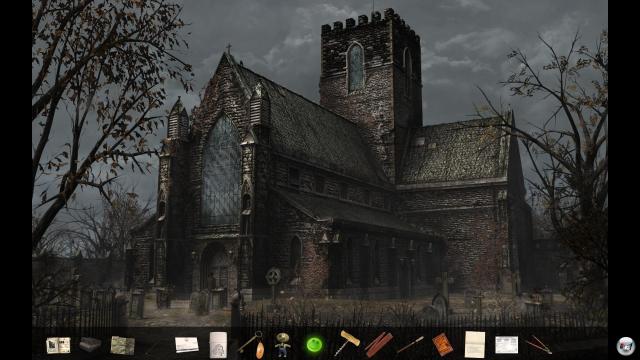Click the arched church entrance door
The width and height of the screenshot is (640, 360).
215,267
